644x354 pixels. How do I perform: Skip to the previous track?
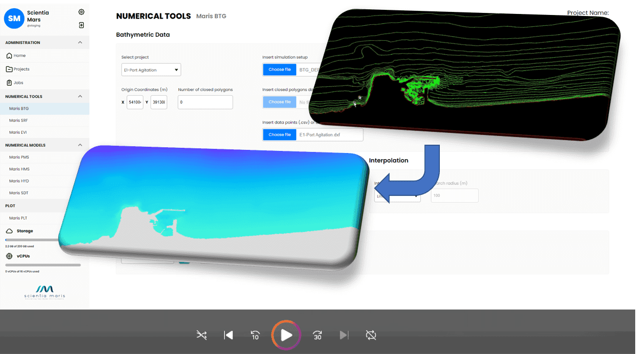228,335
